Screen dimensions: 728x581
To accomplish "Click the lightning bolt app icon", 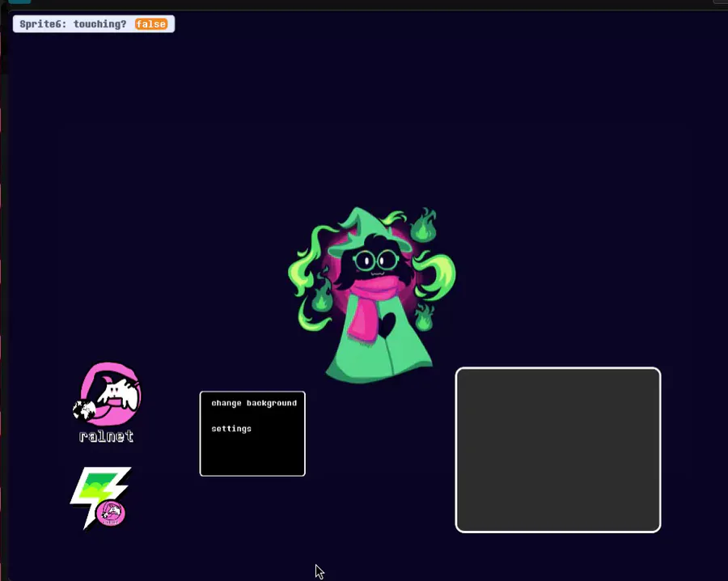I will 101,498.
